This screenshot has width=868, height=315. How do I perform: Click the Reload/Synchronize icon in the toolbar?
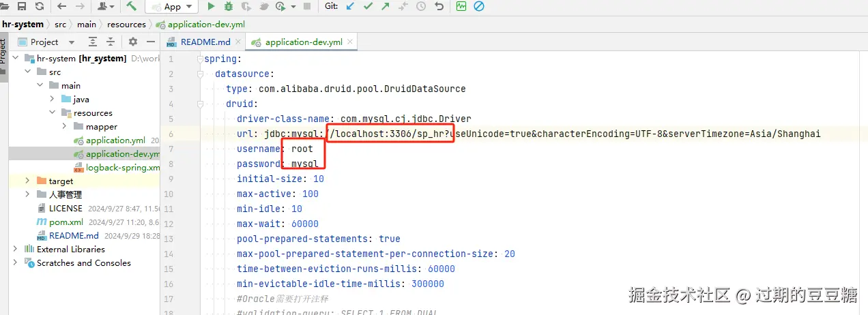pyautogui.click(x=39, y=6)
